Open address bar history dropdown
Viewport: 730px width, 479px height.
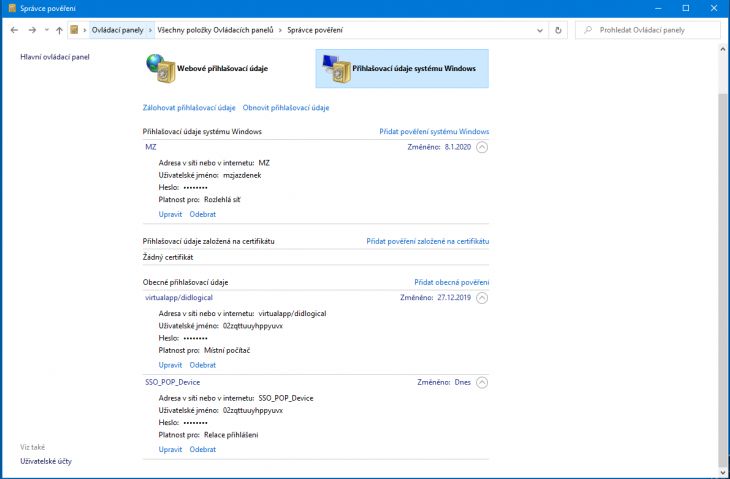[x=540, y=30]
